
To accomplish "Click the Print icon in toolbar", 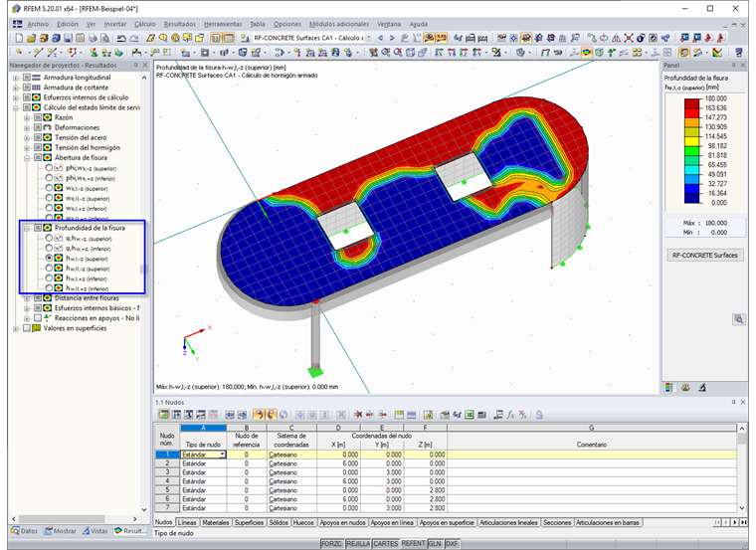I will 93,38.
